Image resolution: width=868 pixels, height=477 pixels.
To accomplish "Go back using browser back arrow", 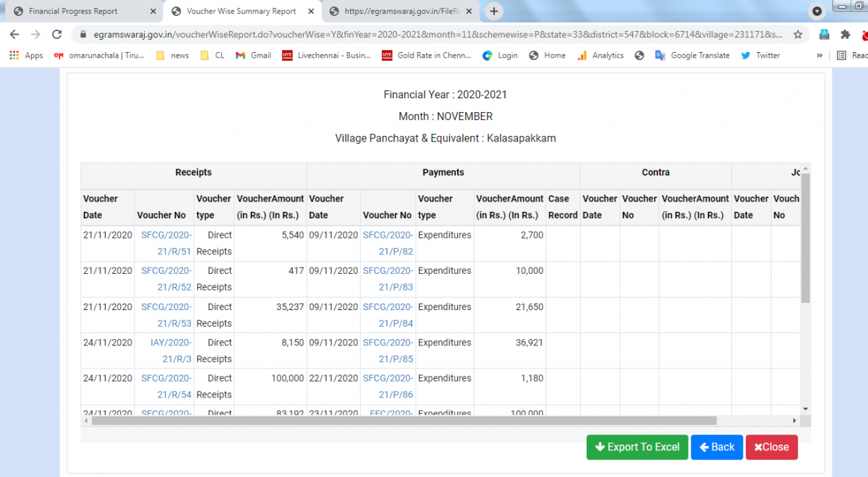I will tap(14, 34).
